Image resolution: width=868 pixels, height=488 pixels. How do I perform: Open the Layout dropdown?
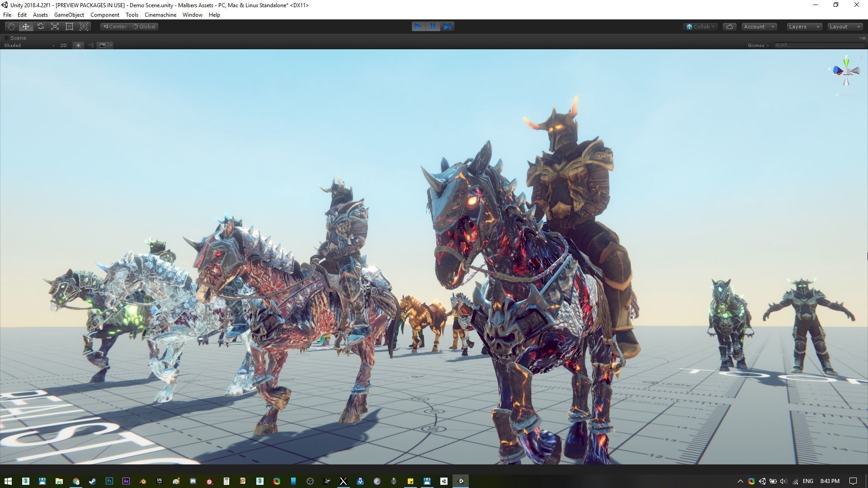pyautogui.click(x=845, y=27)
